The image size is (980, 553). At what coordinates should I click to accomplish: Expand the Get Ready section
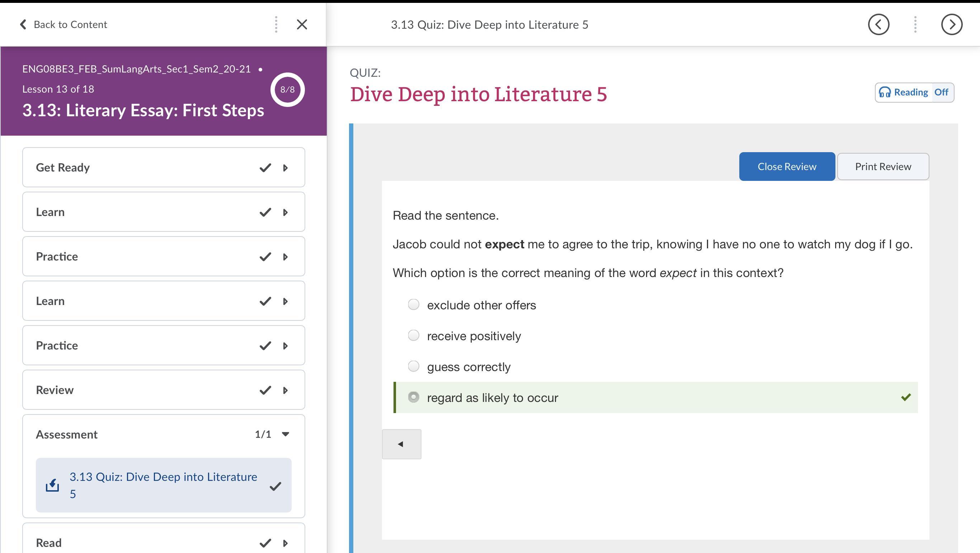coord(285,168)
